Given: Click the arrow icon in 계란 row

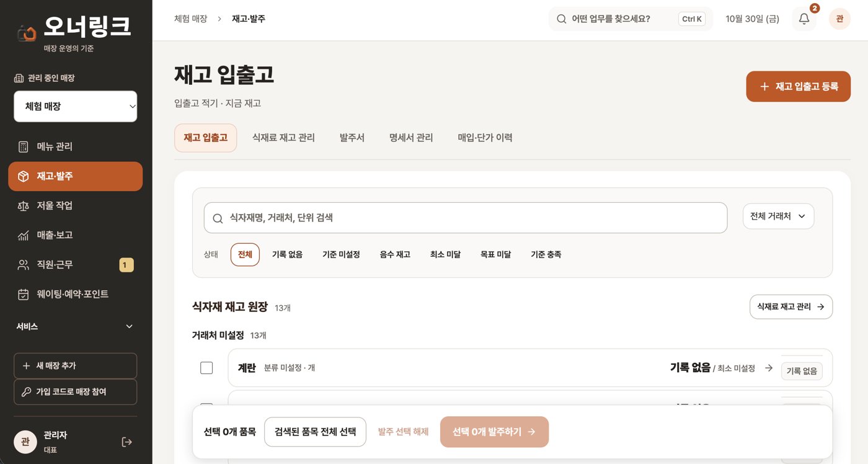Looking at the screenshot, I should point(769,368).
